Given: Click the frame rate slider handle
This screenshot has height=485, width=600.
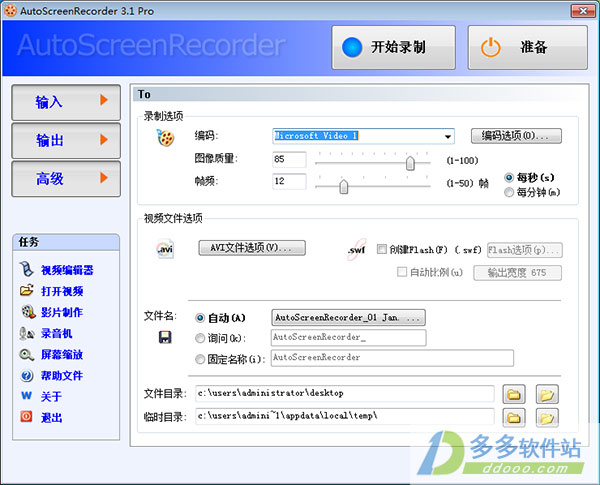Looking at the screenshot, I should pyautogui.click(x=344, y=186).
